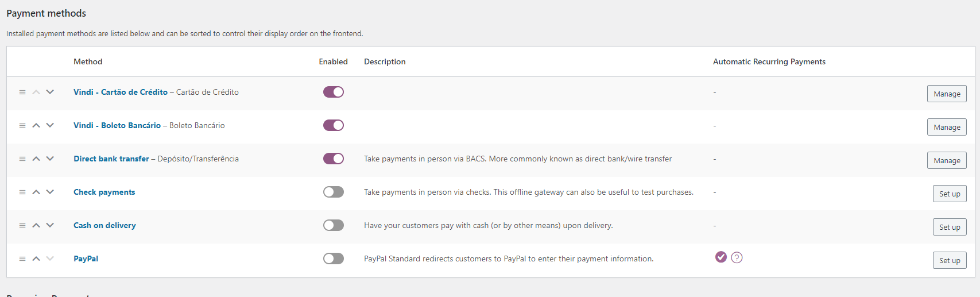The width and height of the screenshot is (980, 297).
Task: Move Direct bank transfer down
Action: click(50, 159)
